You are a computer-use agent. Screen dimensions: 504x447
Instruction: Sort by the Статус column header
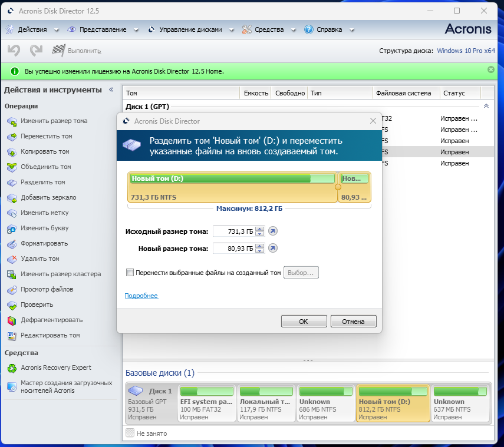coord(460,93)
